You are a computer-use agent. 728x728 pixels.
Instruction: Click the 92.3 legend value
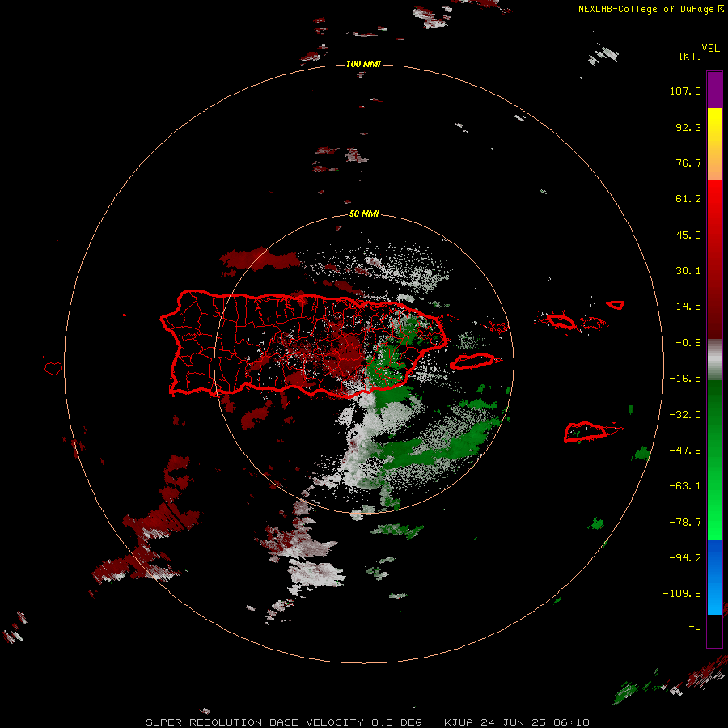688,127
